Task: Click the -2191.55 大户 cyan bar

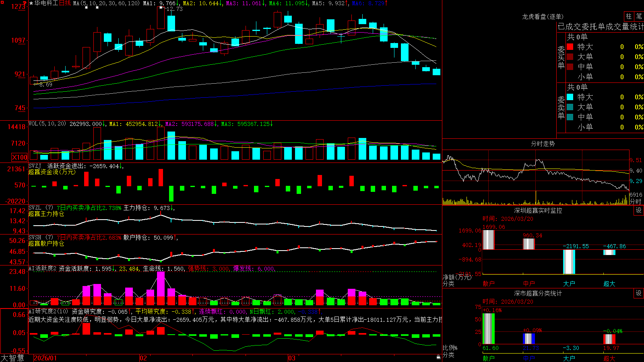Action: (569, 262)
